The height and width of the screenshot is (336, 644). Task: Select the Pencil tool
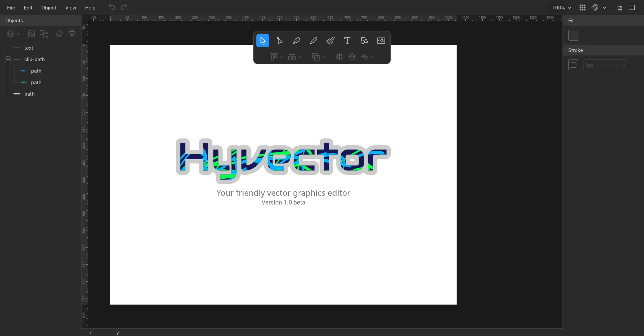(x=313, y=40)
